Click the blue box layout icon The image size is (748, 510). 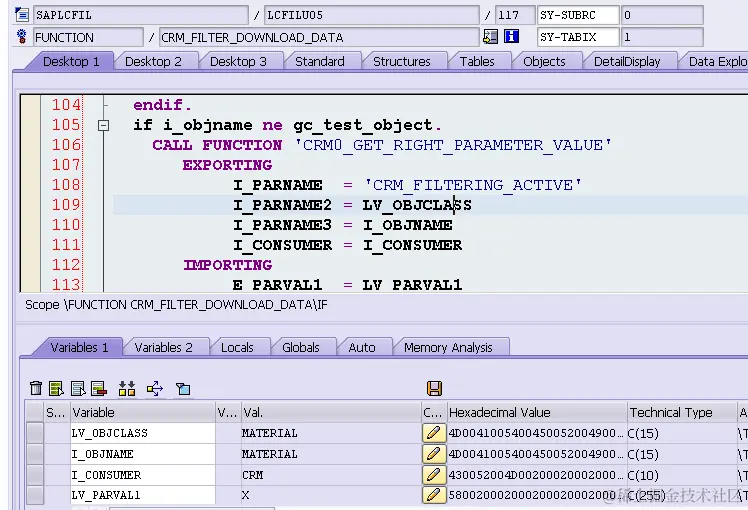(183, 389)
